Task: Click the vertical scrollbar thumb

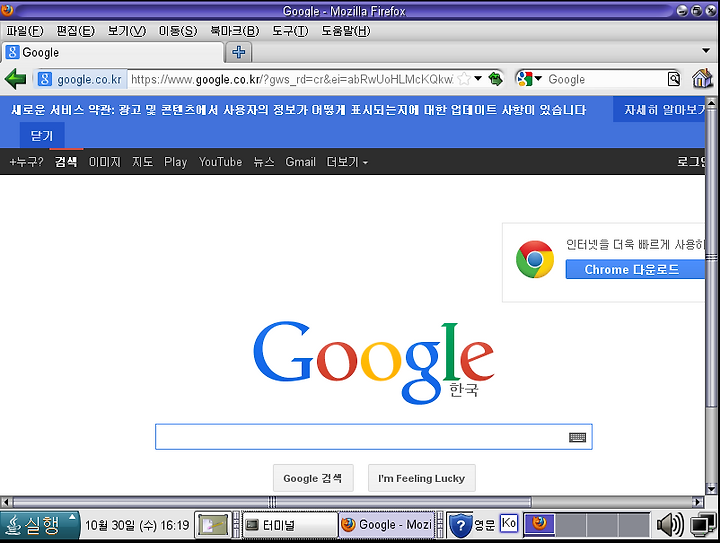Action: click(711, 257)
